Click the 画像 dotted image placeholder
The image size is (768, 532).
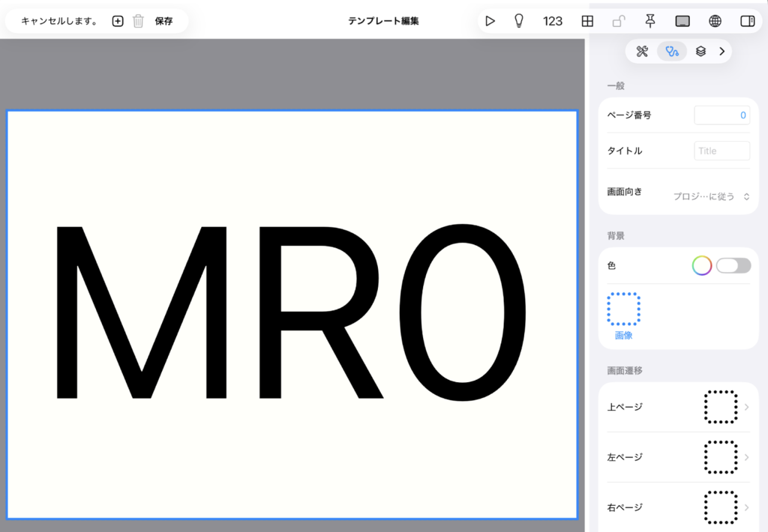coord(623,309)
